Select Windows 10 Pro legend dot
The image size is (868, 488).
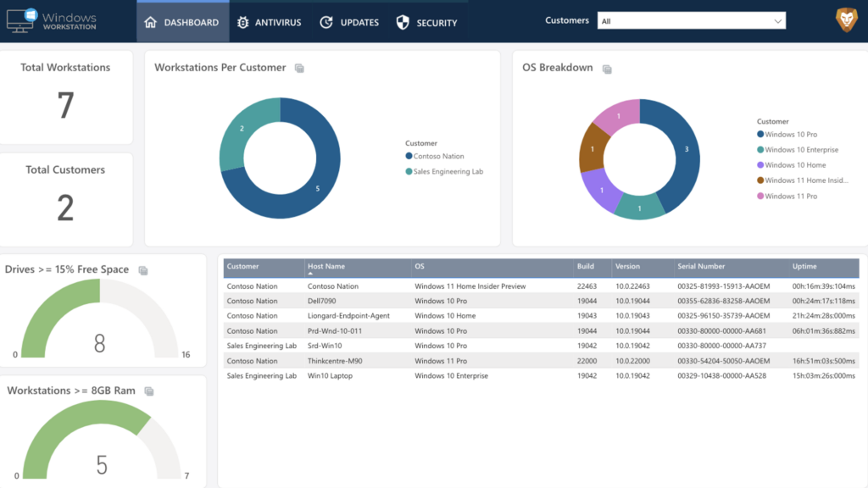coord(760,135)
